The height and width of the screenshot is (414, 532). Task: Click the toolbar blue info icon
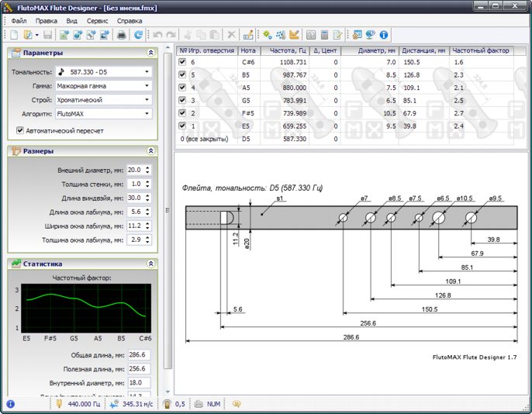pos(384,35)
